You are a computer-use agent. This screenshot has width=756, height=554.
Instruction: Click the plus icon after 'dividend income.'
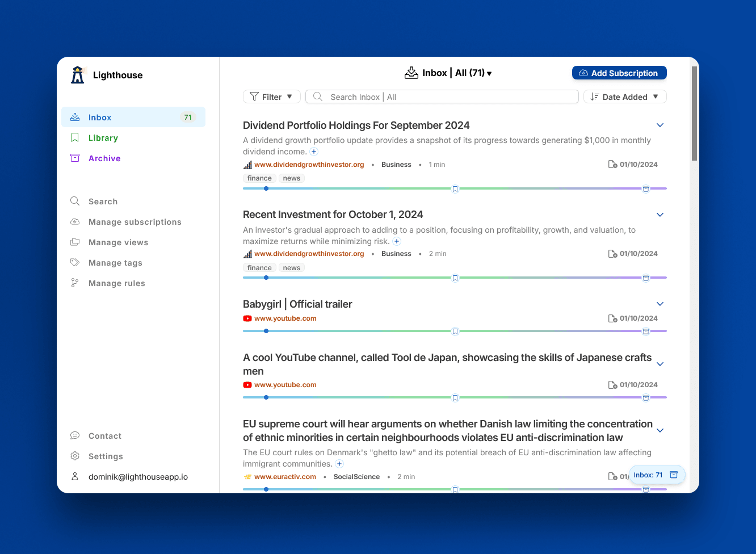click(x=314, y=152)
